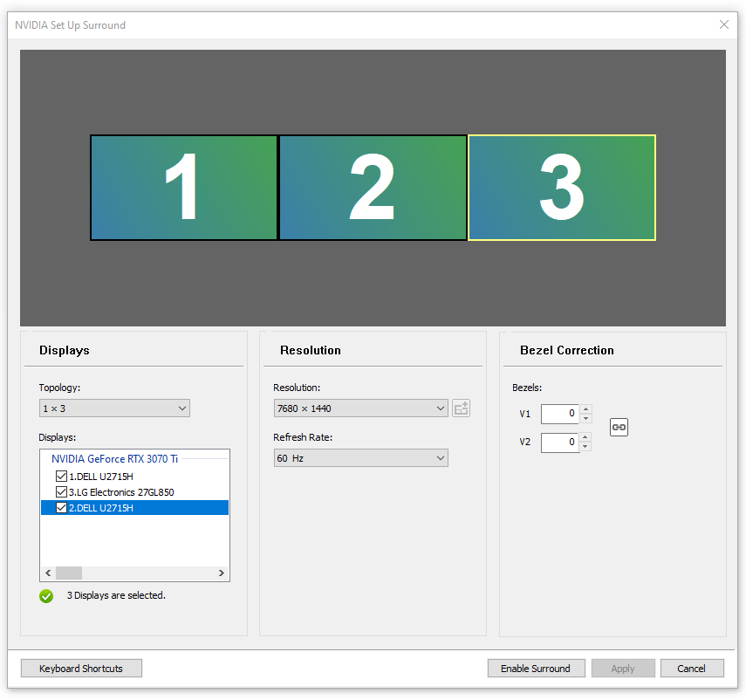Uncheck the highlighted 2.DELL U2715H display
The width and height of the screenshot is (746, 700).
[x=61, y=507]
